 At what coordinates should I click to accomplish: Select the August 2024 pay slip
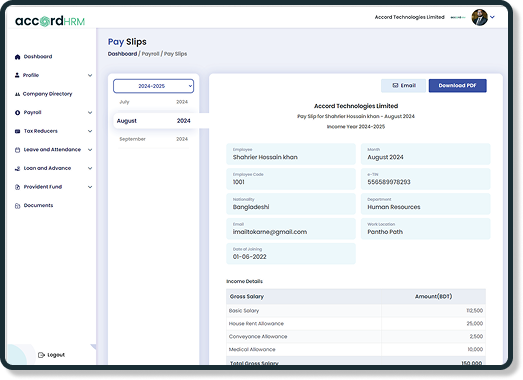(x=153, y=121)
